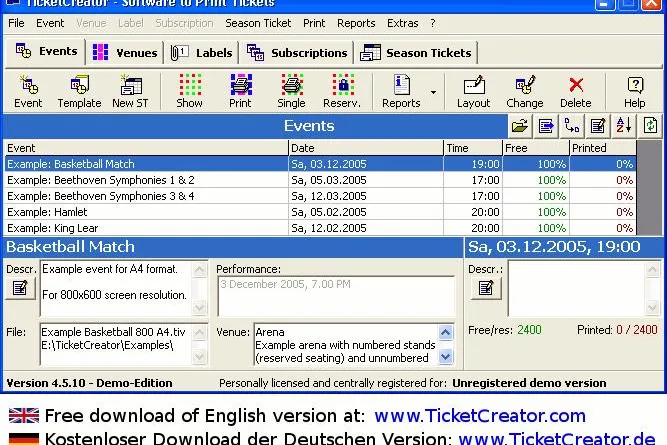The height and width of the screenshot is (445, 667).
Task: Sort by the Printed column header
Action: (603, 148)
